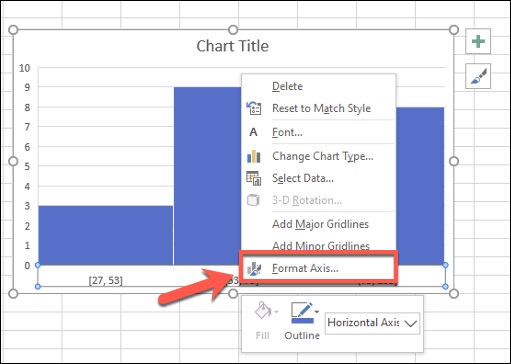Click the Outline pen icon
The image size is (511, 364).
[302, 309]
